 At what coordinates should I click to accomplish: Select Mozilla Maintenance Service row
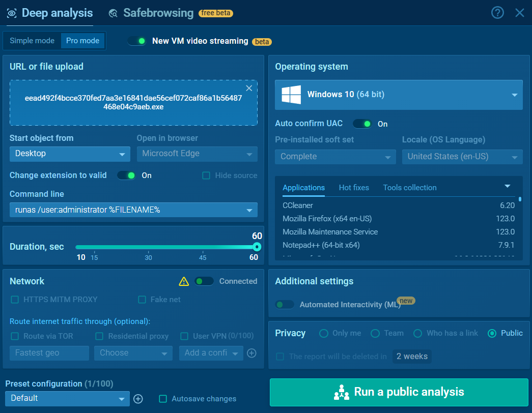point(398,232)
